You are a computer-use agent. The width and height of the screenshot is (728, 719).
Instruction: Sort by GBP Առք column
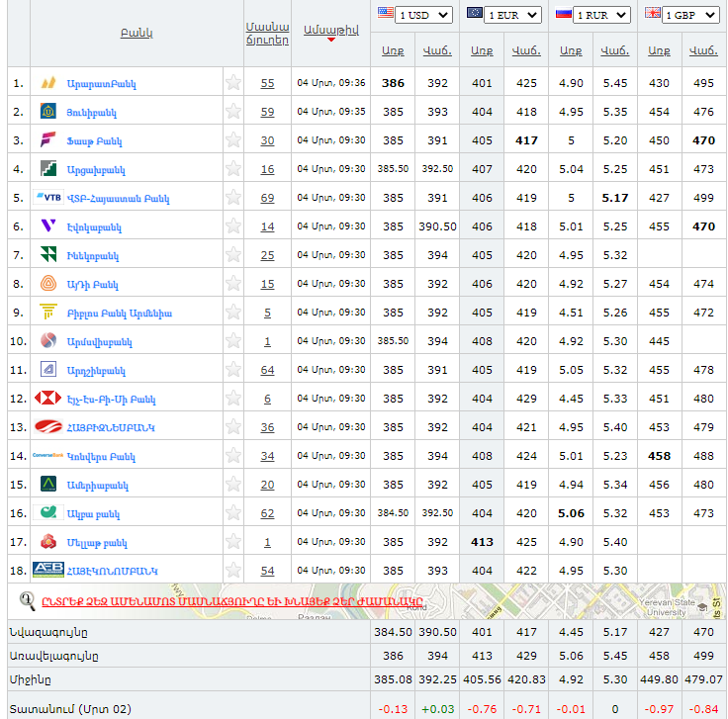659,50
